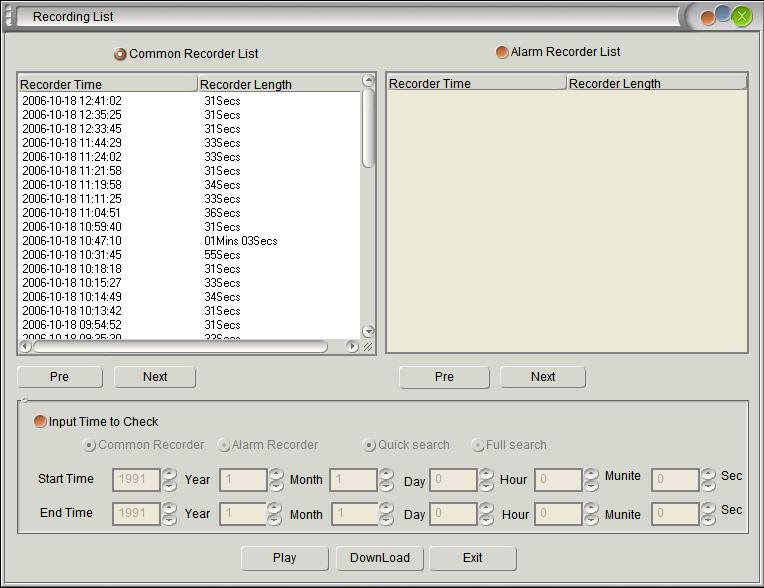This screenshot has width=764, height=588.
Task: Click End Time minute field
Action: tap(558, 514)
